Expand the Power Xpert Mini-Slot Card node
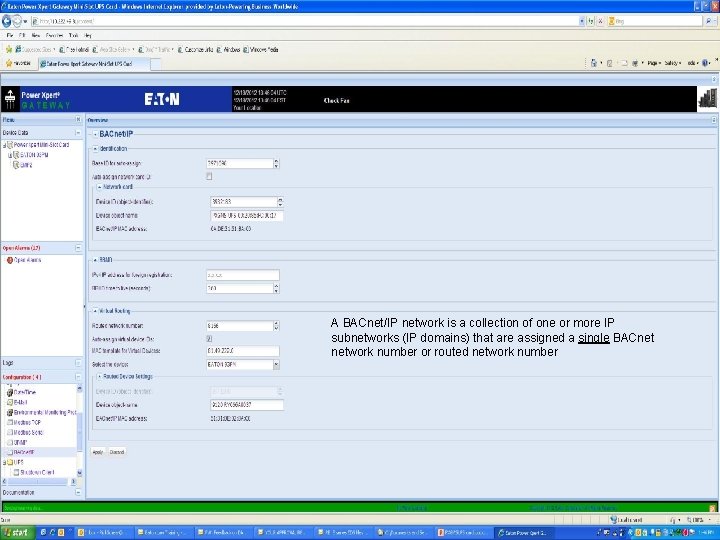 click(4, 145)
